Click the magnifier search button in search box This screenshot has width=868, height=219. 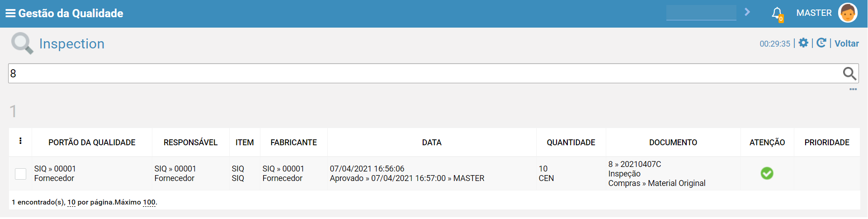(x=849, y=73)
